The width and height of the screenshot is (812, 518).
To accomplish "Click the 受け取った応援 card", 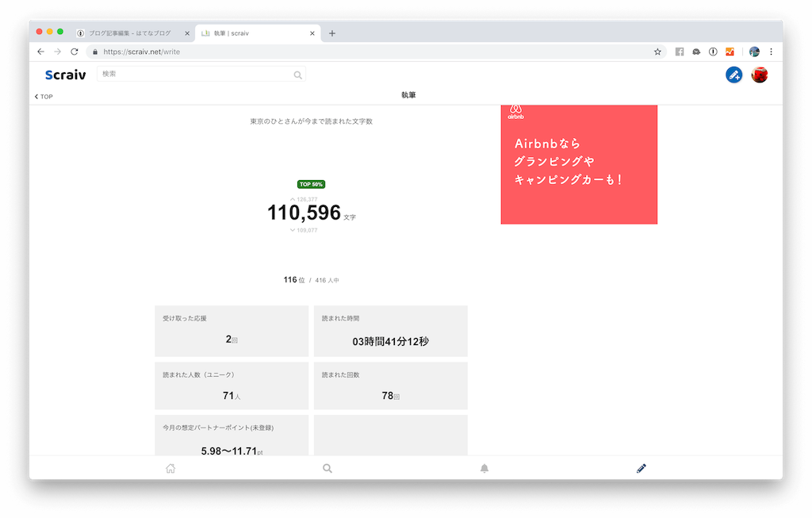I will click(232, 331).
